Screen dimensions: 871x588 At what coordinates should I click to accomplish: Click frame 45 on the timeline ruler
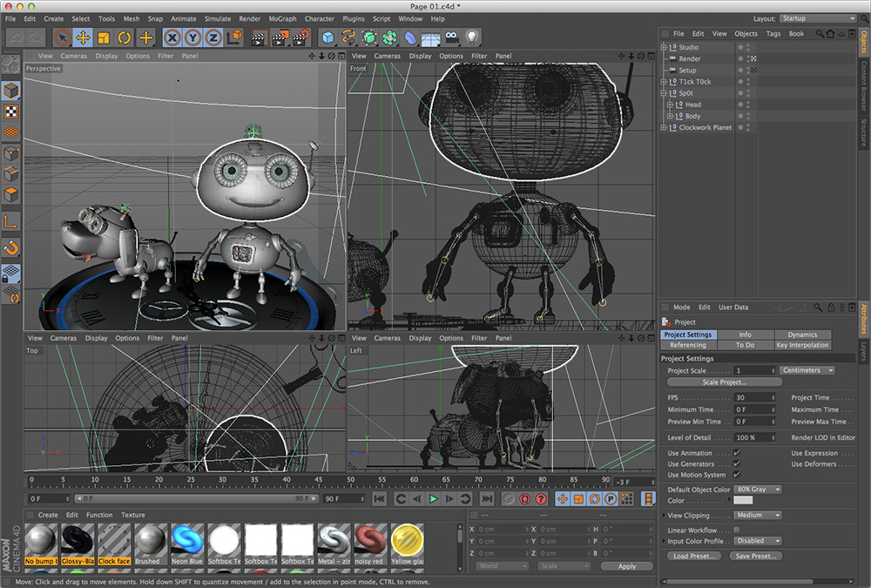coord(318,480)
